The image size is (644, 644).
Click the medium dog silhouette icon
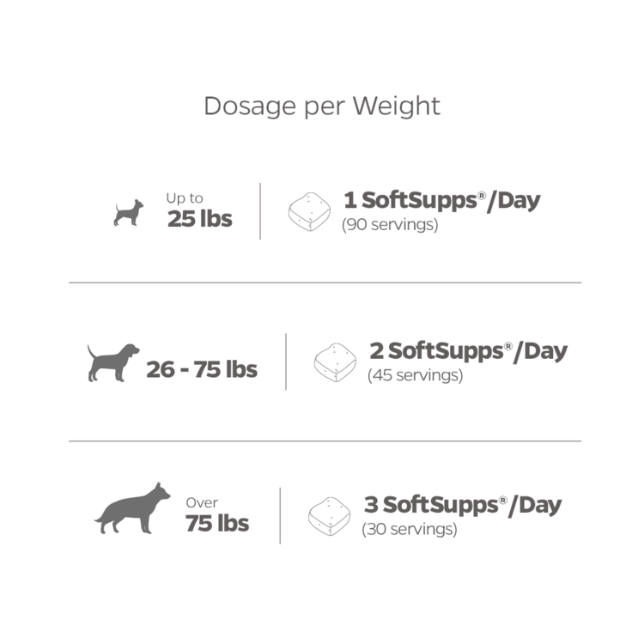(x=113, y=362)
